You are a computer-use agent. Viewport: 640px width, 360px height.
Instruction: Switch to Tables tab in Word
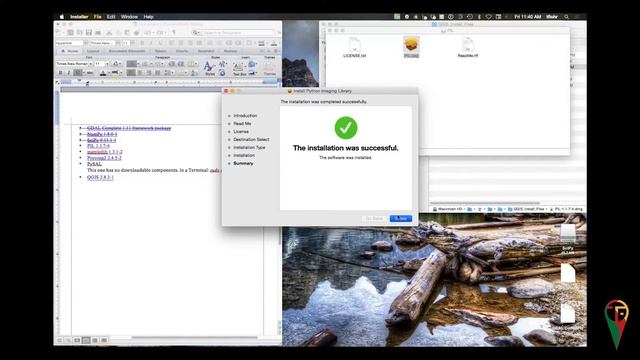160,51
